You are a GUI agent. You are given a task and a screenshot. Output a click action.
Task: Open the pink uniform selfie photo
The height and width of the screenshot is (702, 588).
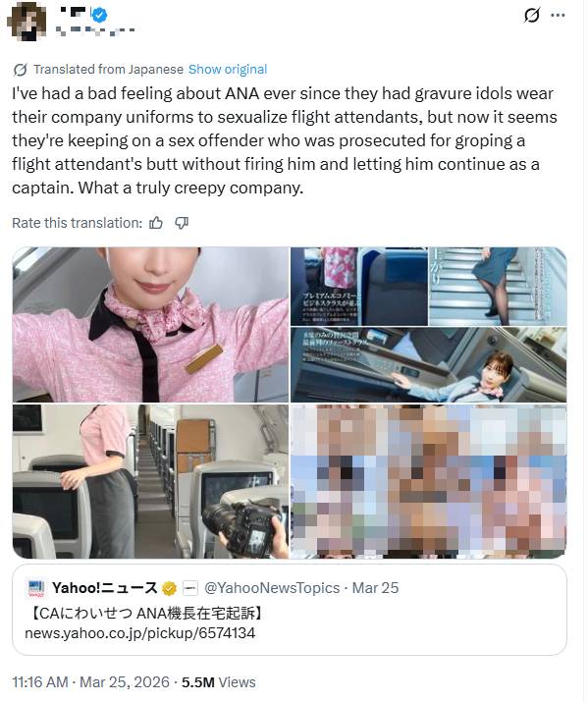pos(151,325)
